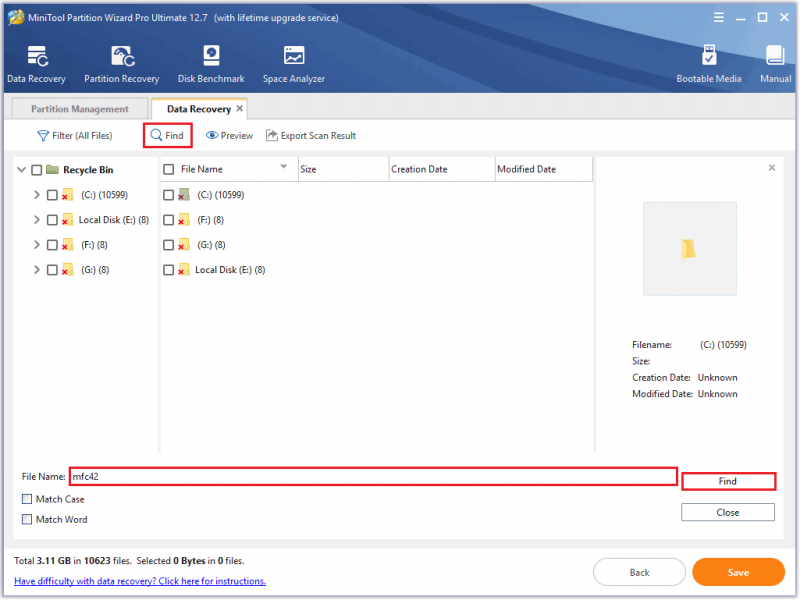Check the (G:) (8) checkbox in file list
Image resolution: width=800 pixels, height=600 pixels.
click(168, 245)
